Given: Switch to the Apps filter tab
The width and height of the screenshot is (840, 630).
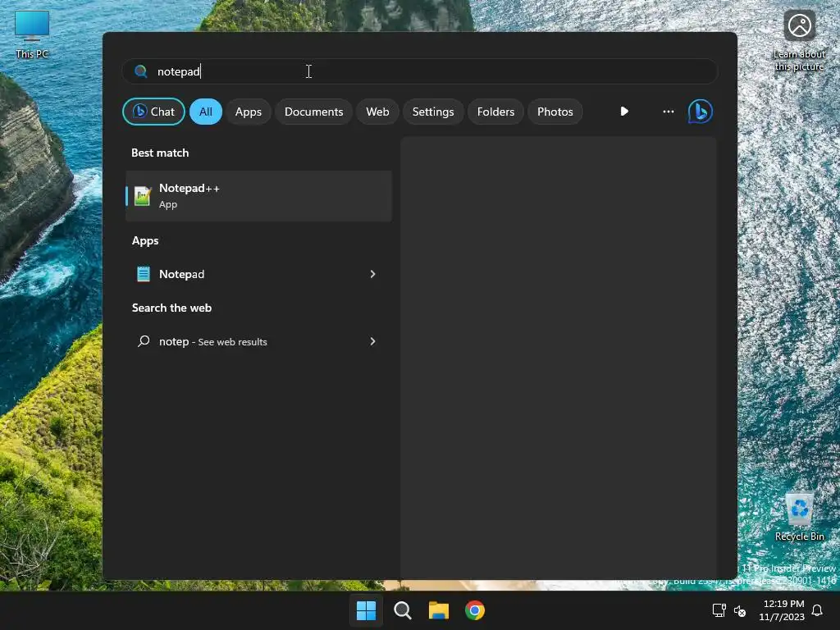Looking at the screenshot, I should (x=248, y=112).
